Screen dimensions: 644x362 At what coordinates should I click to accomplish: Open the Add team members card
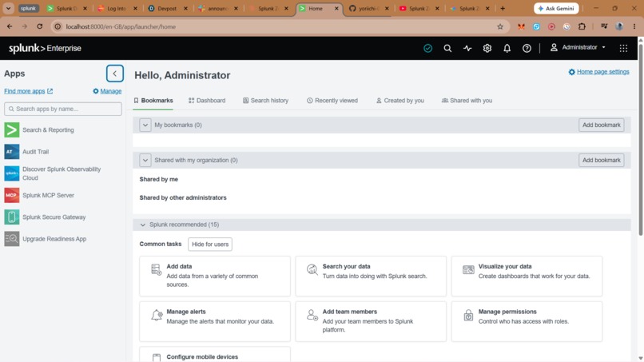point(371,321)
